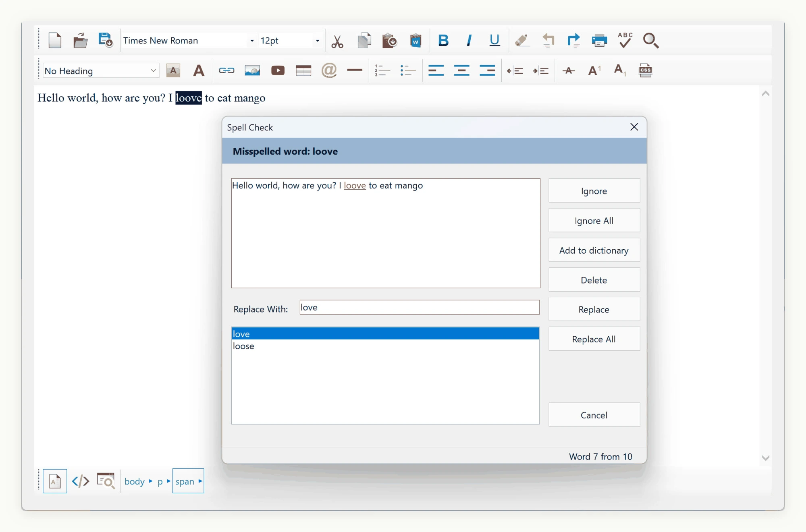806x532 pixels.
Task: Apply subscript formatting
Action: [x=619, y=70]
